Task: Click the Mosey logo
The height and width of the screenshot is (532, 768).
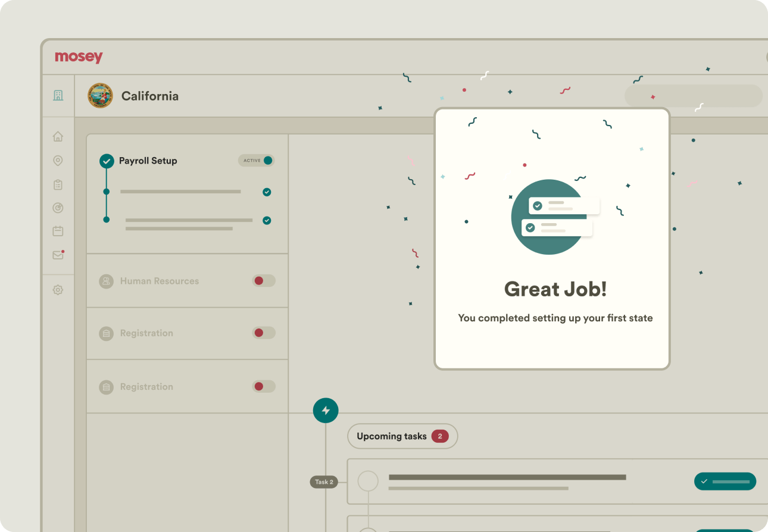Action: coord(79,57)
